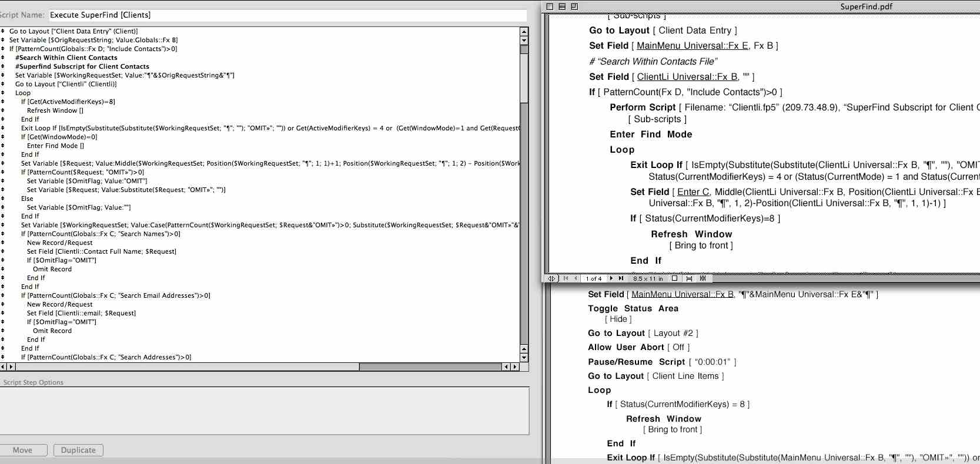The height and width of the screenshot is (464, 980).
Task: Select continuous page layout icon
Action: point(689,278)
